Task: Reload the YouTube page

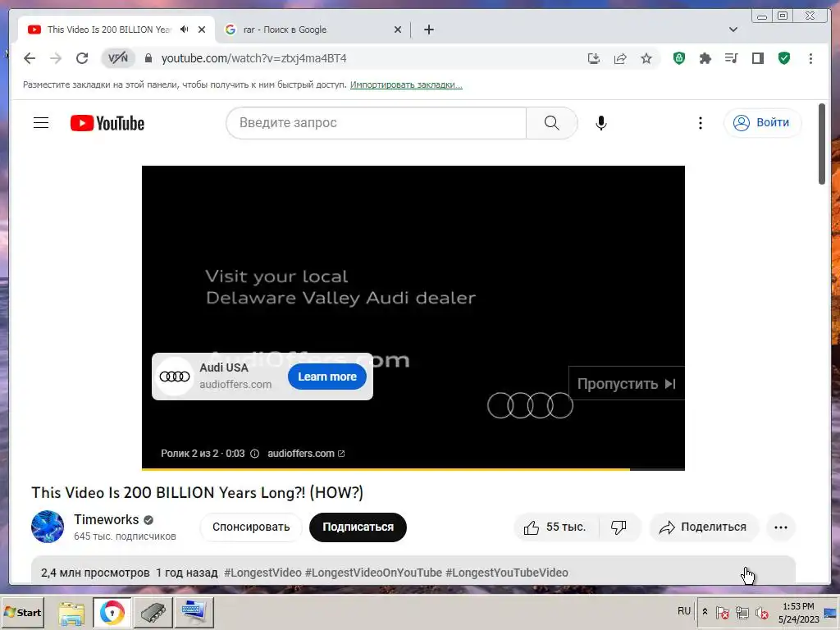Action: click(x=82, y=58)
